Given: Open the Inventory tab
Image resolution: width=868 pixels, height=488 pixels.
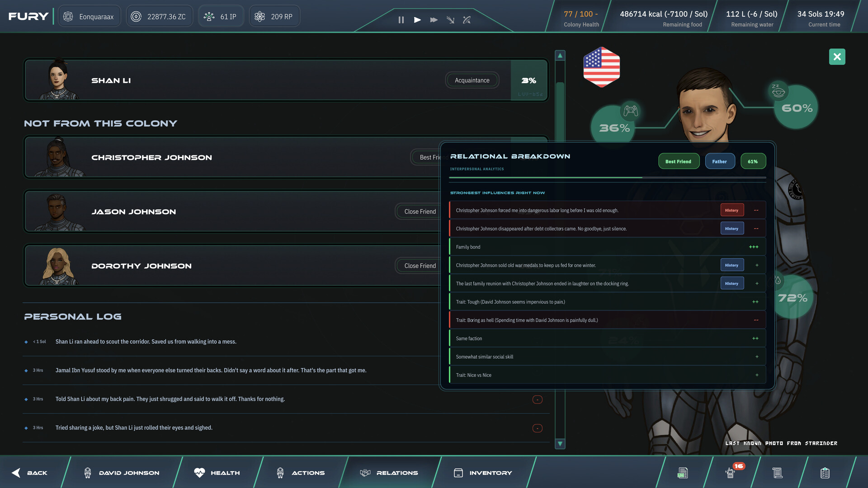Looking at the screenshot, I should coord(482,473).
